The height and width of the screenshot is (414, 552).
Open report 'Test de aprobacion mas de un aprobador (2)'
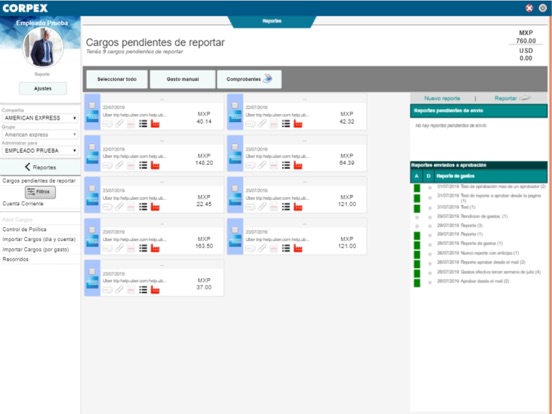(491, 186)
